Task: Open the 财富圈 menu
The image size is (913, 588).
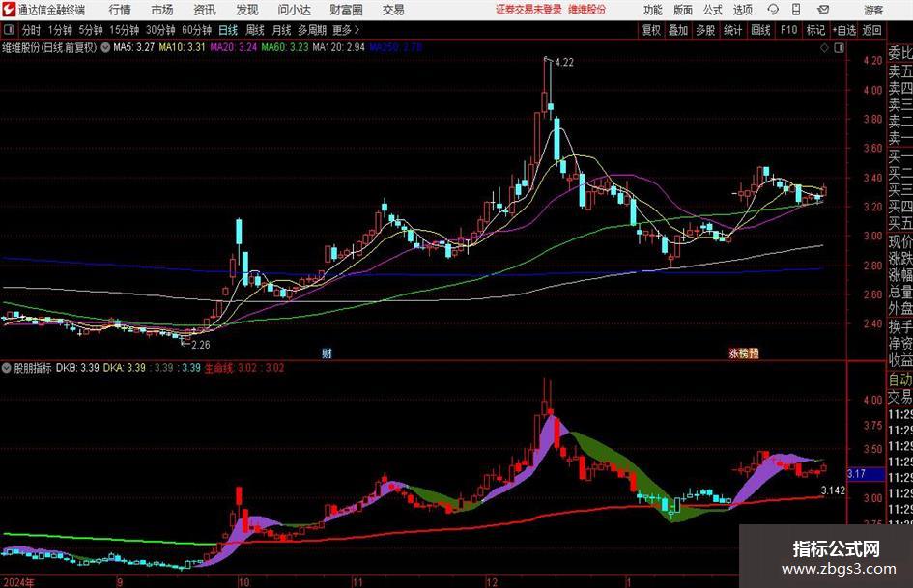Action: coord(346,10)
